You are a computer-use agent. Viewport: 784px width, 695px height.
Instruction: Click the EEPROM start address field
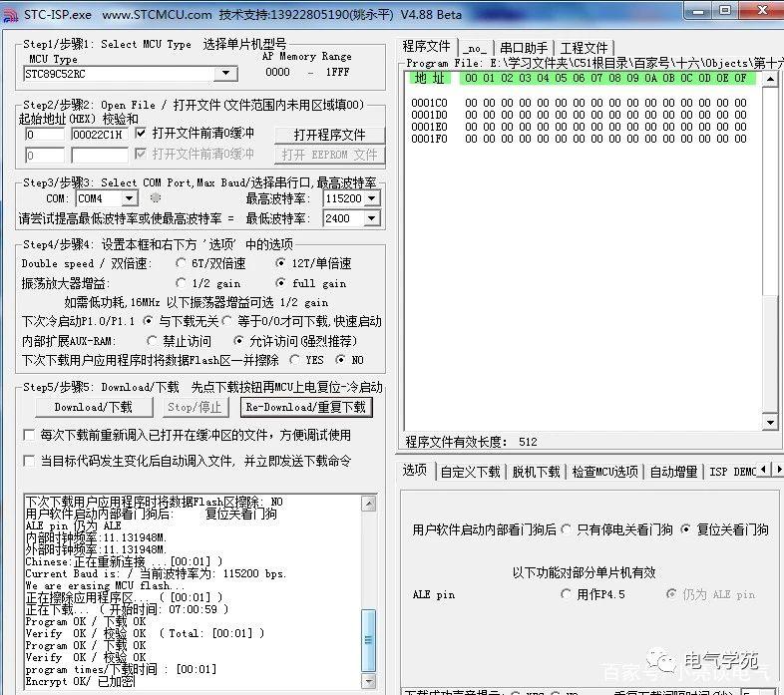[x=45, y=155]
